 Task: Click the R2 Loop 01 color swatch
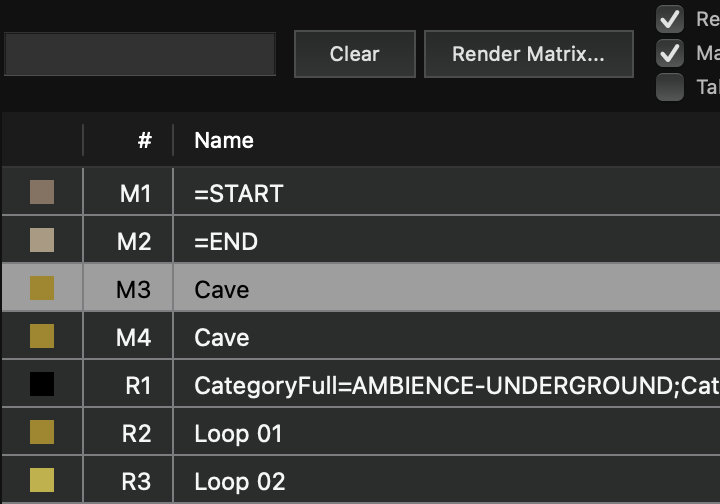42,433
